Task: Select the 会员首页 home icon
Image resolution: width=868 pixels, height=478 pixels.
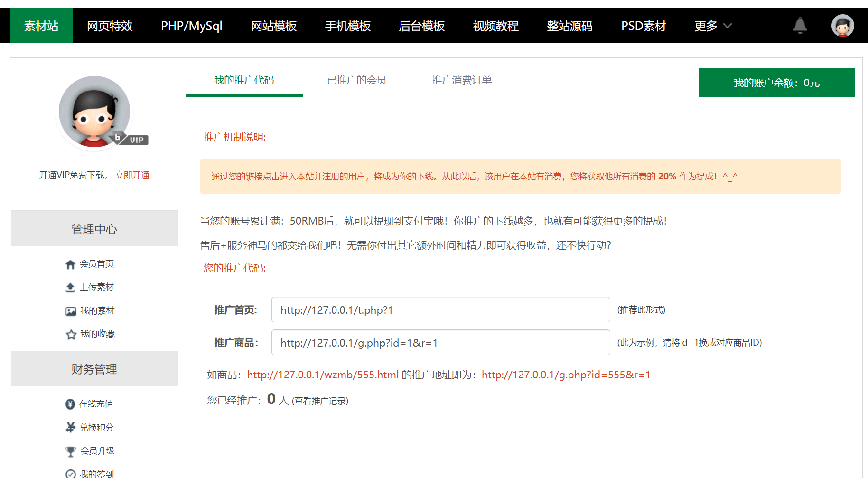Action: click(71, 264)
